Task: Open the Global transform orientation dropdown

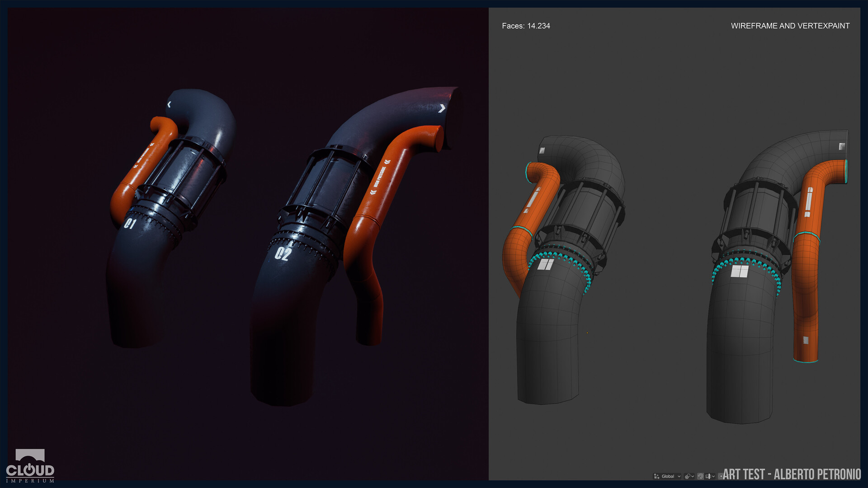Action: coord(669,476)
